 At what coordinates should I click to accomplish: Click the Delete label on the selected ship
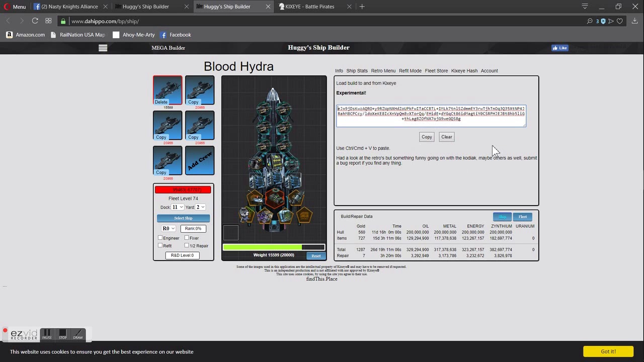point(161,102)
